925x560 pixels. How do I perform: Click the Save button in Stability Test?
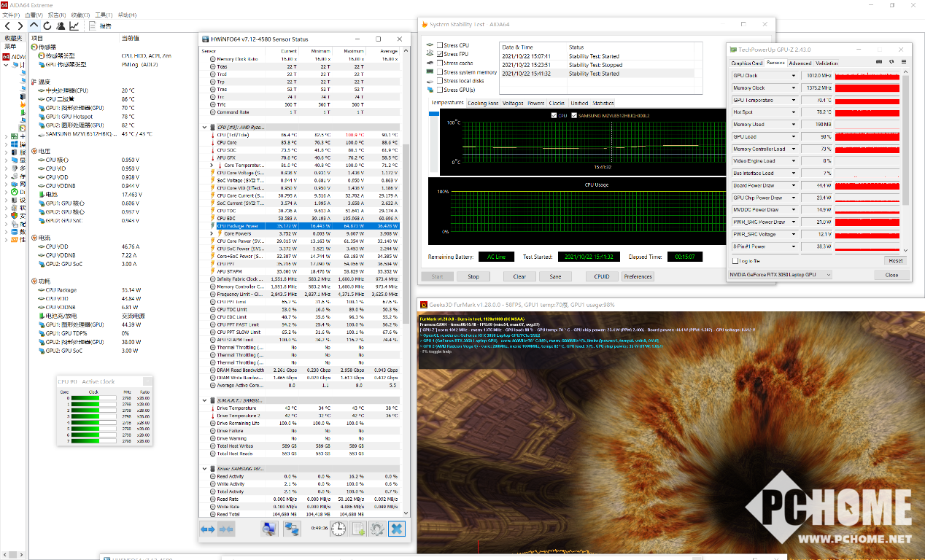[x=555, y=276]
